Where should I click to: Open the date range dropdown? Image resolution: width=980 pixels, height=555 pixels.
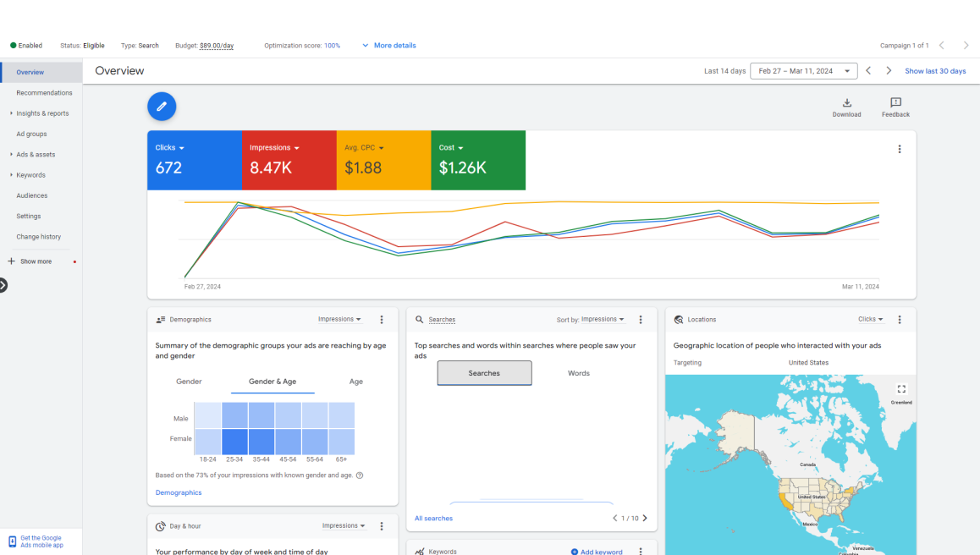pos(804,71)
